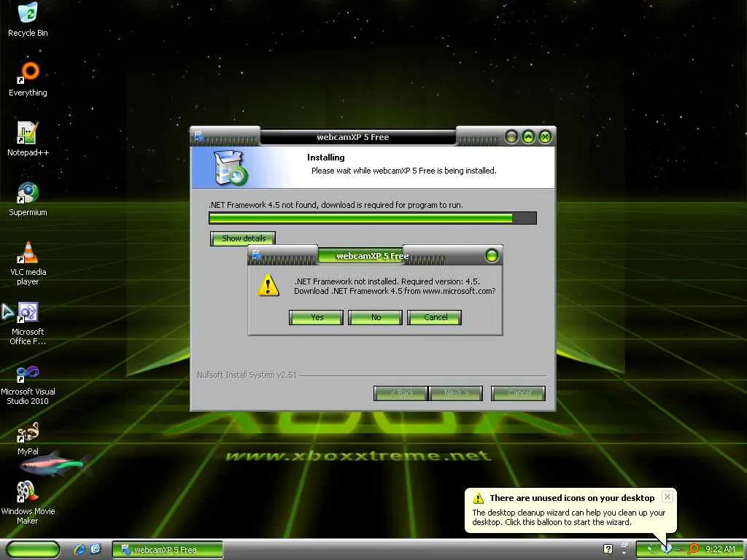Click the warning icon in the balloon tip
The width and height of the screenshot is (747, 560).
point(478,498)
